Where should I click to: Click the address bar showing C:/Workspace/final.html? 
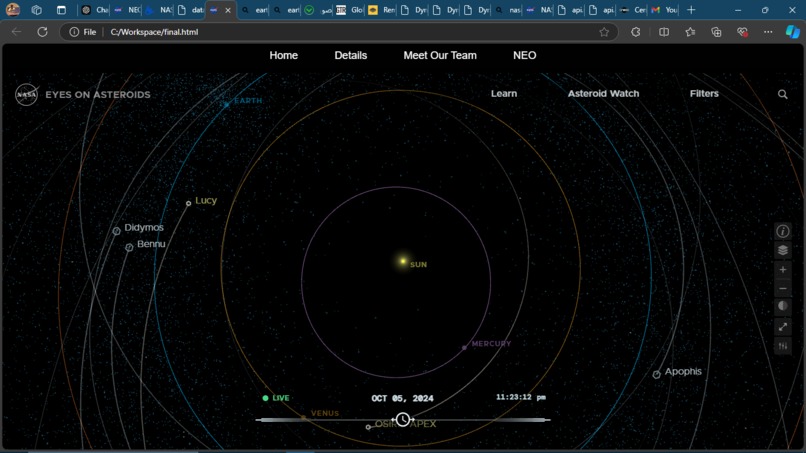tap(154, 32)
